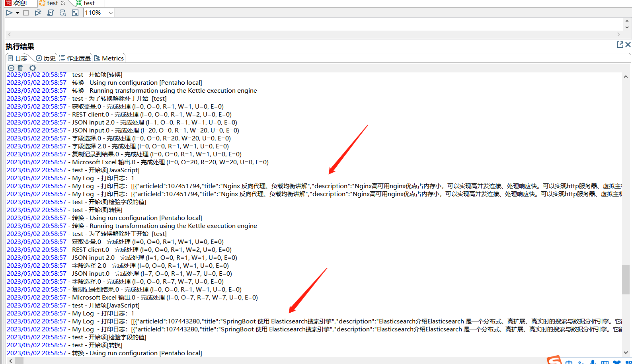The width and height of the screenshot is (632, 364).
Task: Click log line '字段选择.0' with R=20
Action: (x=119, y=138)
